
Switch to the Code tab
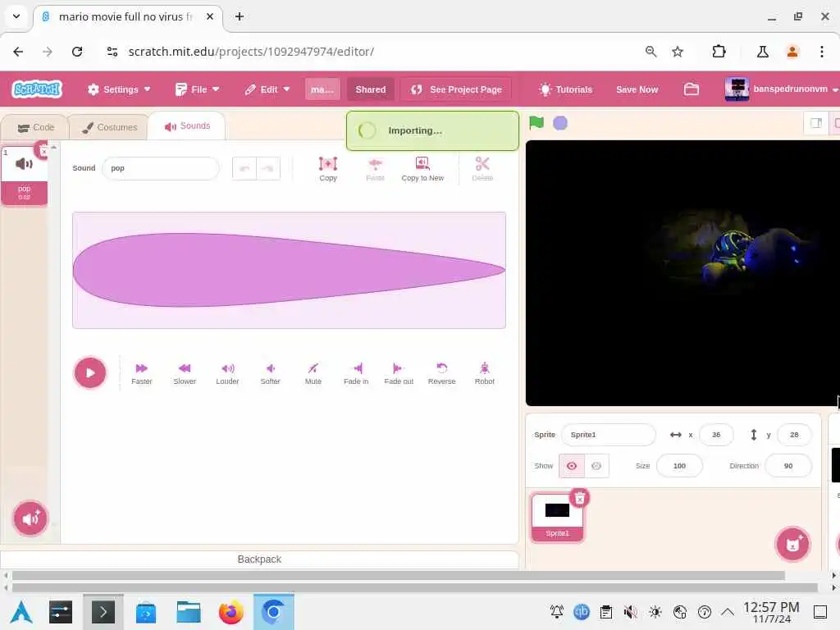tap(35, 127)
